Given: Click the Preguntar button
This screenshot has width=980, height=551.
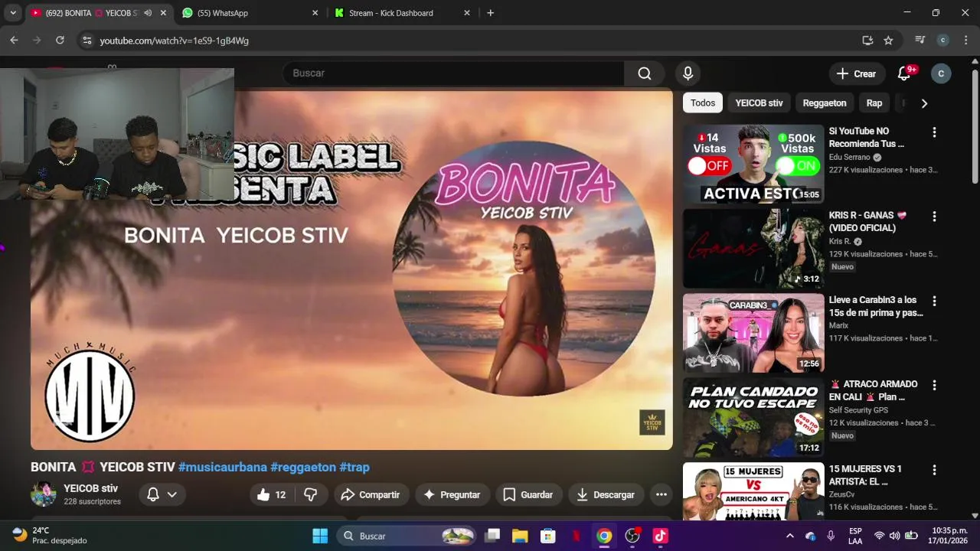Looking at the screenshot, I should (x=452, y=495).
